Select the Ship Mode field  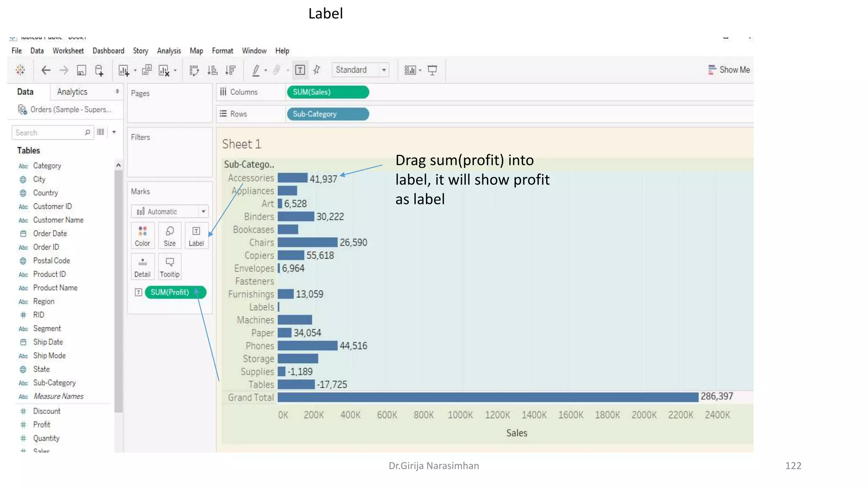[x=49, y=356]
